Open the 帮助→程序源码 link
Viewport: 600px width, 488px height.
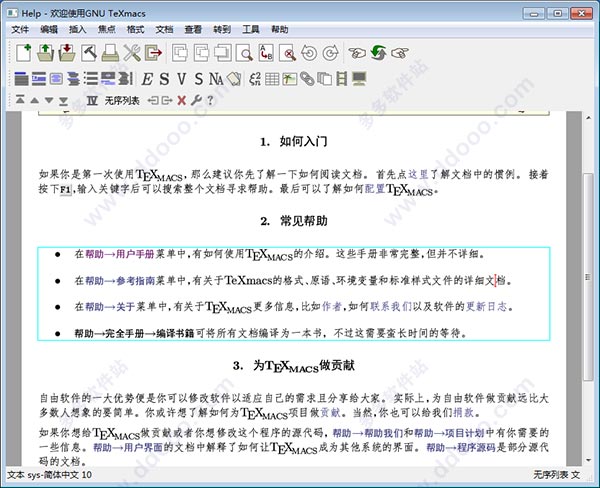[x=461, y=447]
